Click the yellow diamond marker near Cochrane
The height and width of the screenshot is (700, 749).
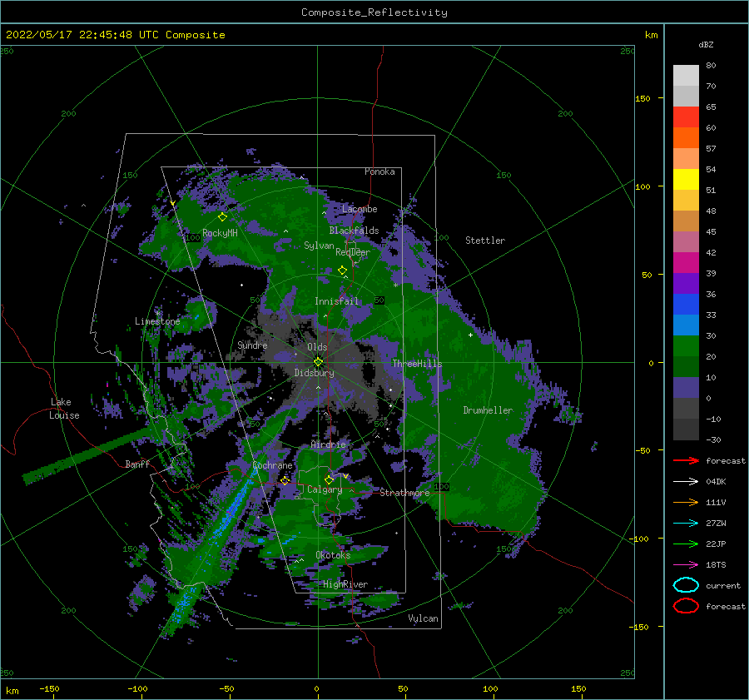[x=285, y=480]
